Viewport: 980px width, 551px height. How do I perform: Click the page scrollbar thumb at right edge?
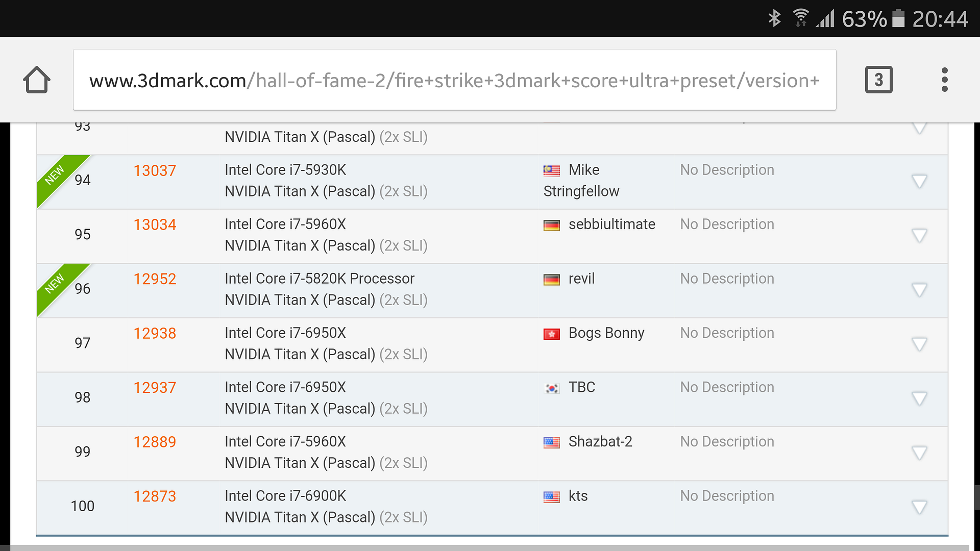(976, 497)
